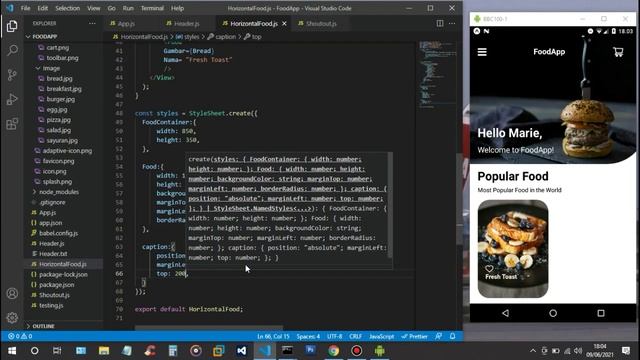This screenshot has height=360, width=640.
Task: Open the File menu
Action: [25, 8]
